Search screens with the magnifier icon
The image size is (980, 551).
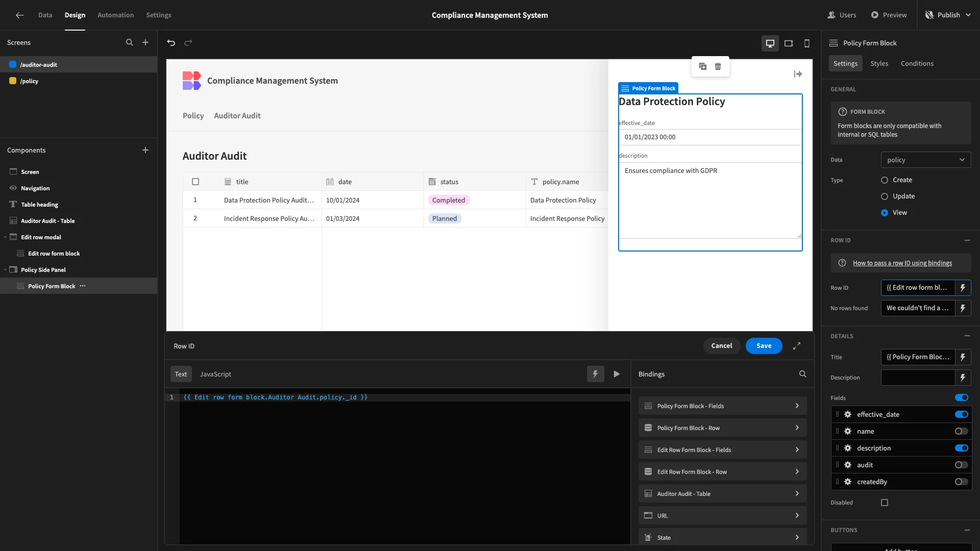click(x=130, y=43)
